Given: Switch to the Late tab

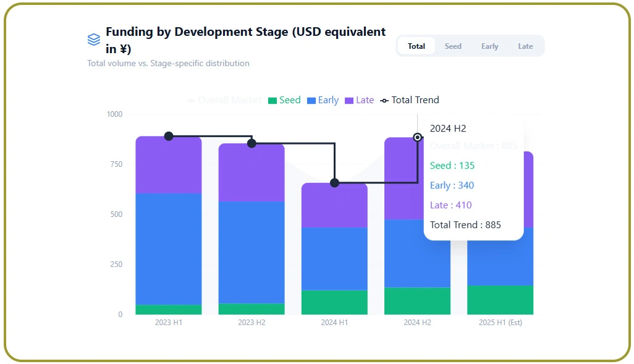Looking at the screenshot, I should pos(525,46).
